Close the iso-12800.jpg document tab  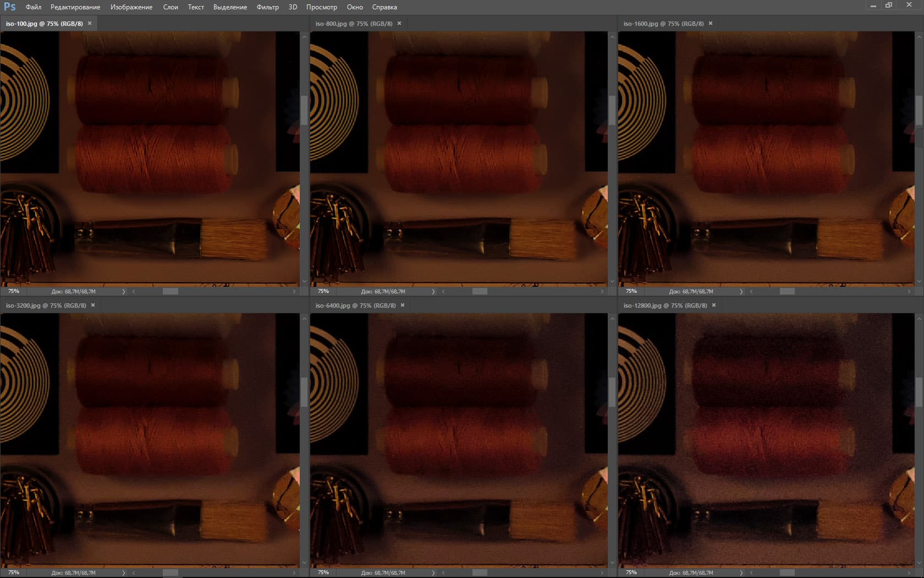[x=714, y=305]
